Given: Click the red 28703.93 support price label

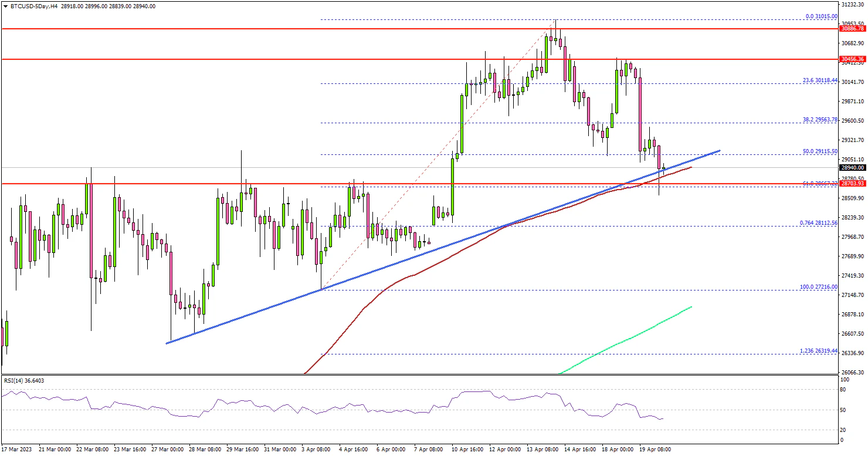Looking at the screenshot, I should pos(852,183).
